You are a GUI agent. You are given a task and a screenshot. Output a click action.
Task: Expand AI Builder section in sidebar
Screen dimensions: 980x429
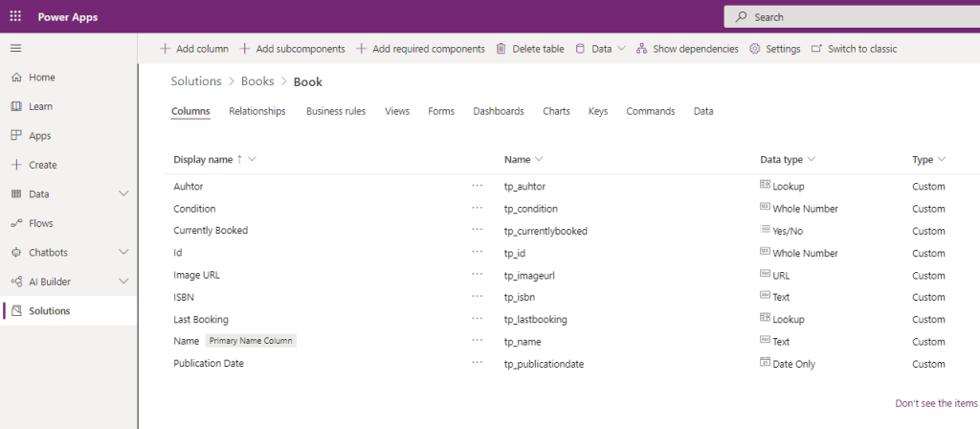click(122, 282)
